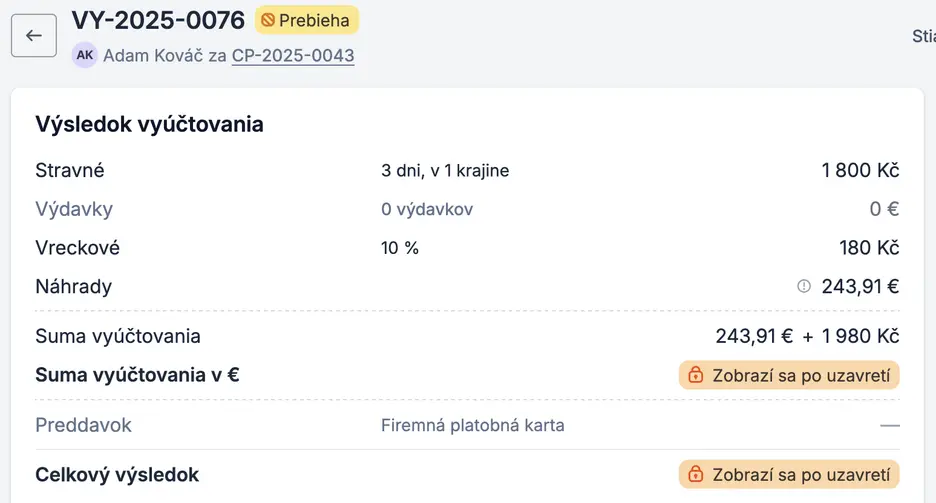Click the 1 800 Kč Stravné amount
Image resolution: width=936 pixels, height=503 pixels.
[860, 171]
